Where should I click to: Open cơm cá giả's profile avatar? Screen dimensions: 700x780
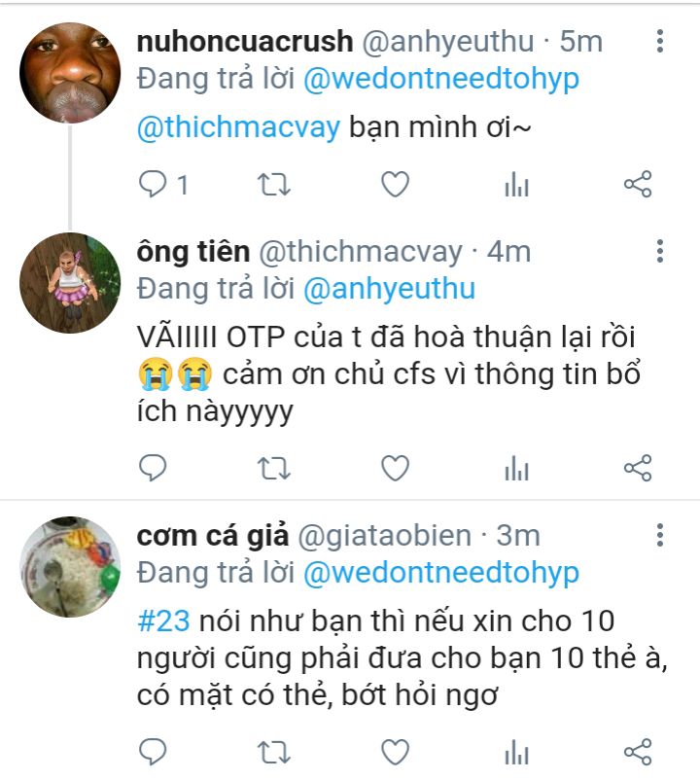(x=70, y=567)
